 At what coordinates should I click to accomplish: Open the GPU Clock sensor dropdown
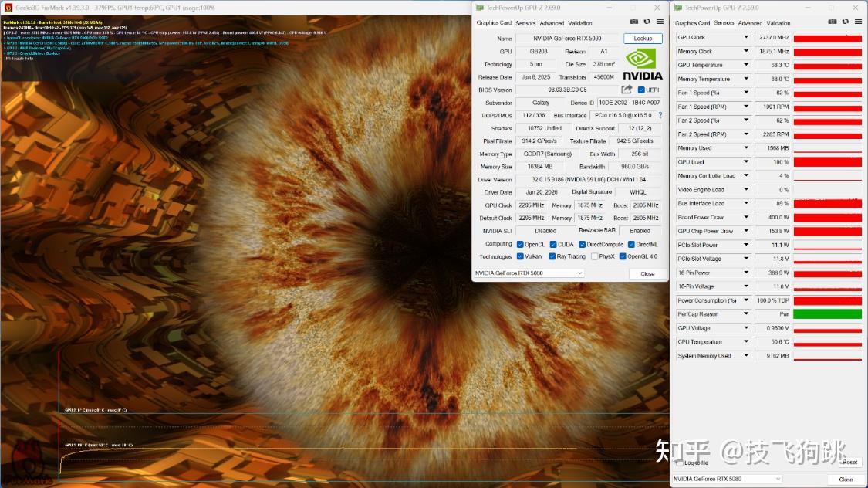coord(745,37)
